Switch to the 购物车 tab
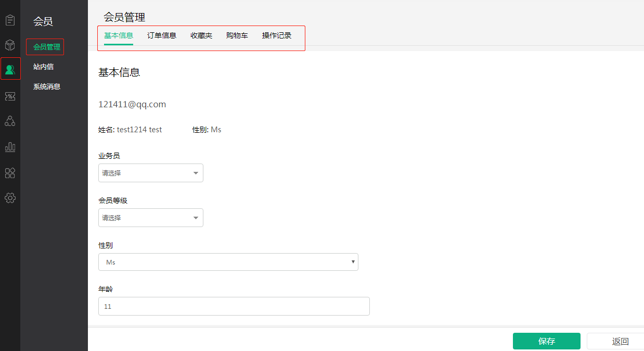 coord(237,35)
